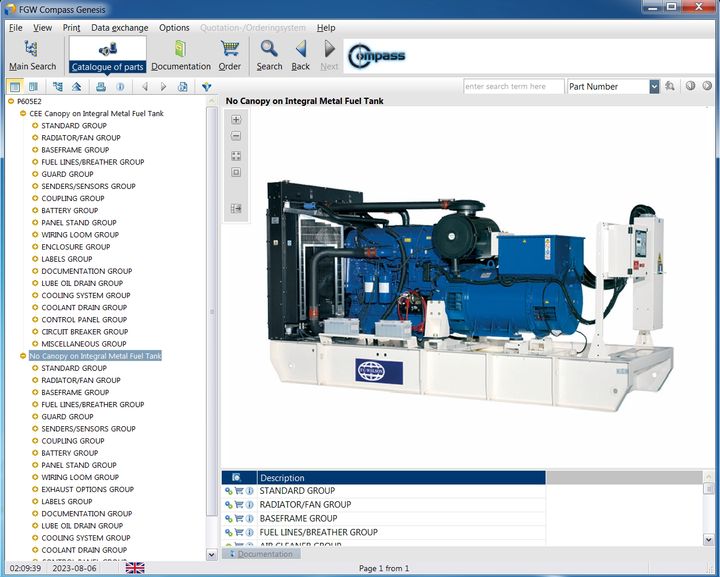Click the tree panel vertical scrollbar

click(x=212, y=311)
